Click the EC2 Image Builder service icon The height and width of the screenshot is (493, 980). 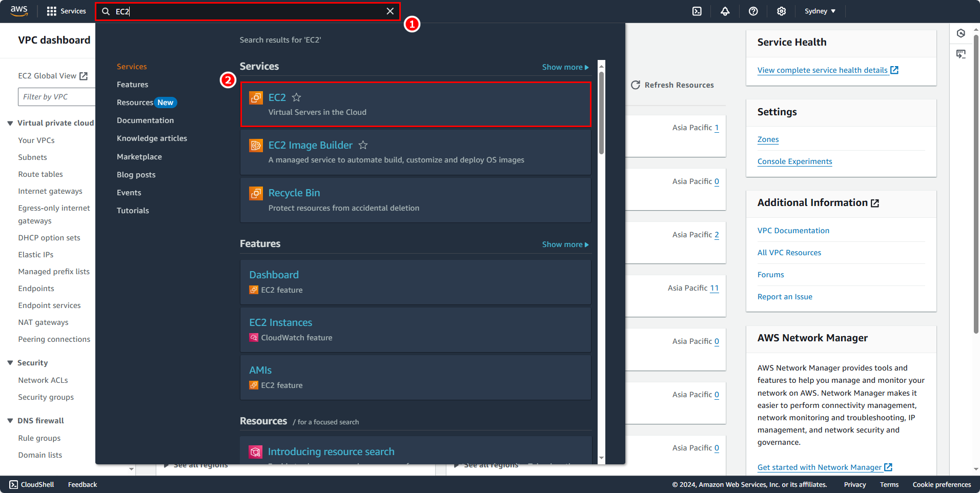tap(256, 145)
